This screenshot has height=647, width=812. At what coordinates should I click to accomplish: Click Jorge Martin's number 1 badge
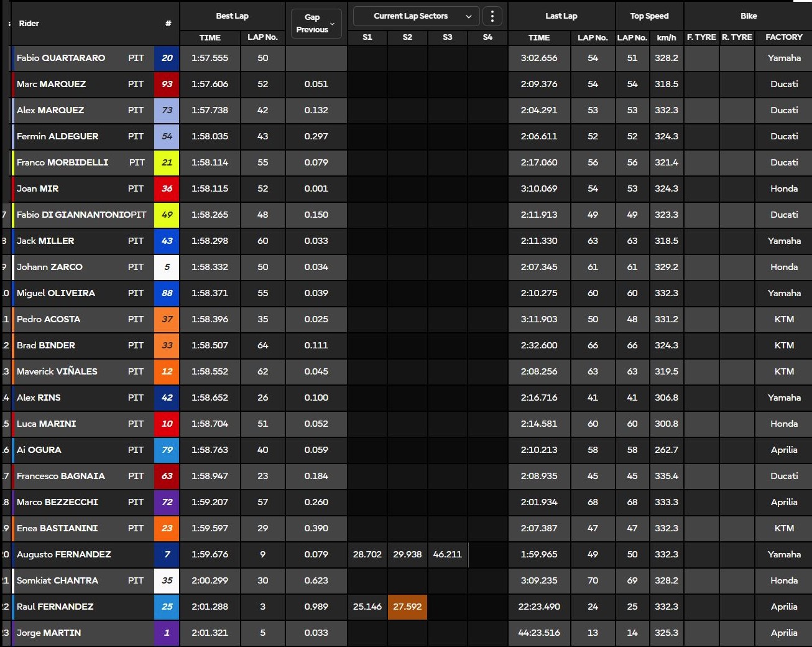(x=167, y=633)
